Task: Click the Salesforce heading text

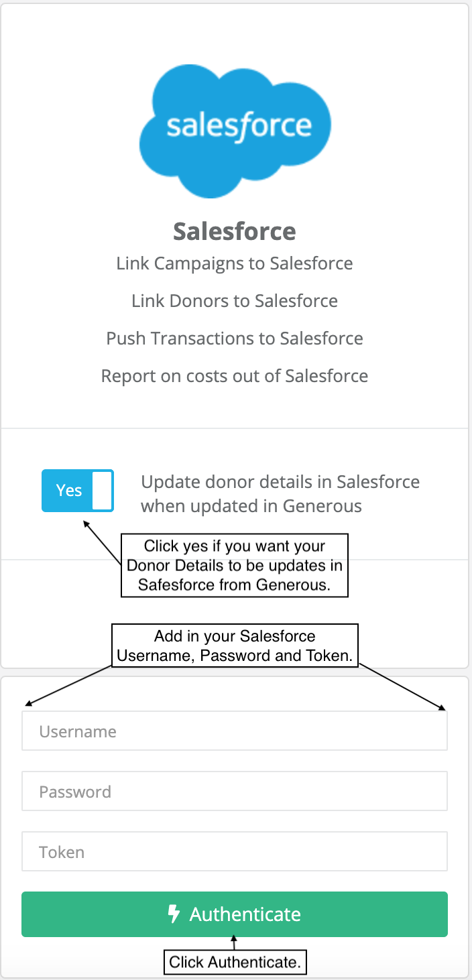Action: coord(235,231)
